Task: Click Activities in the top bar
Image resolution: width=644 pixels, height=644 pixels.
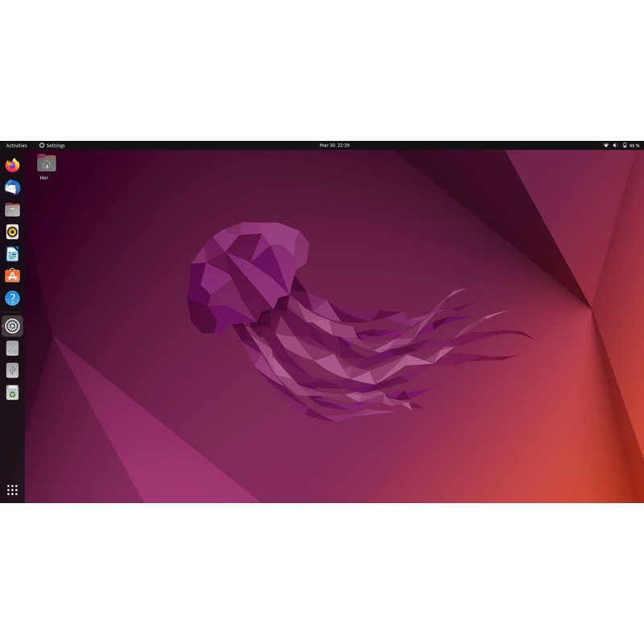Action: tap(16, 146)
